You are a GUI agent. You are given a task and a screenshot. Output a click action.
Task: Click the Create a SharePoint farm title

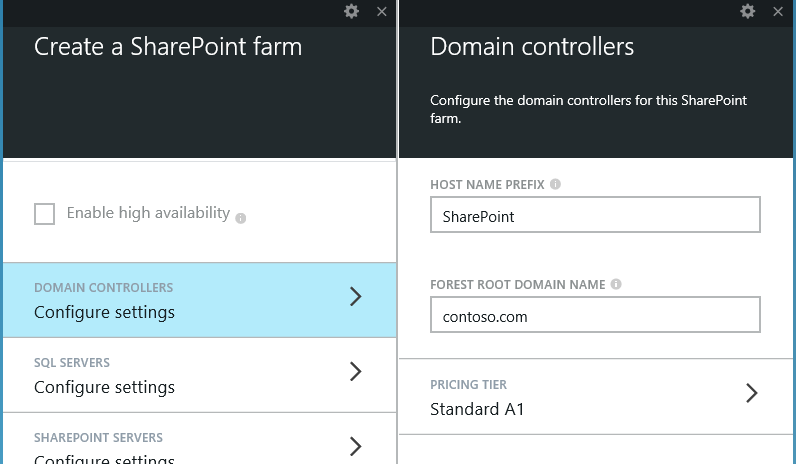click(168, 46)
